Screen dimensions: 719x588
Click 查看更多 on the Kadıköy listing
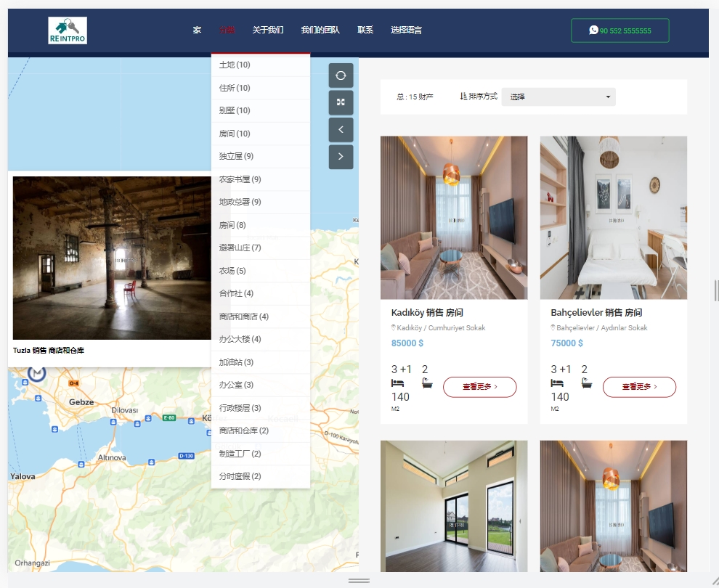pos(479,387)
